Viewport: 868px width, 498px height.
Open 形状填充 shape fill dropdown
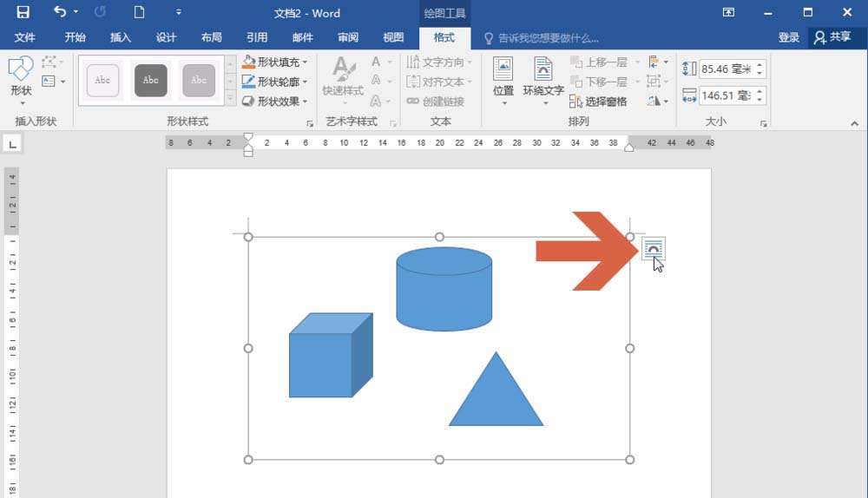274,62
